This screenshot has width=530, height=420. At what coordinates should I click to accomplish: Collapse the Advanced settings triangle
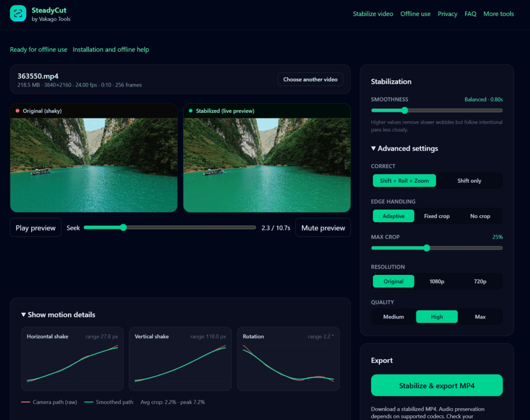pos(373,149)
